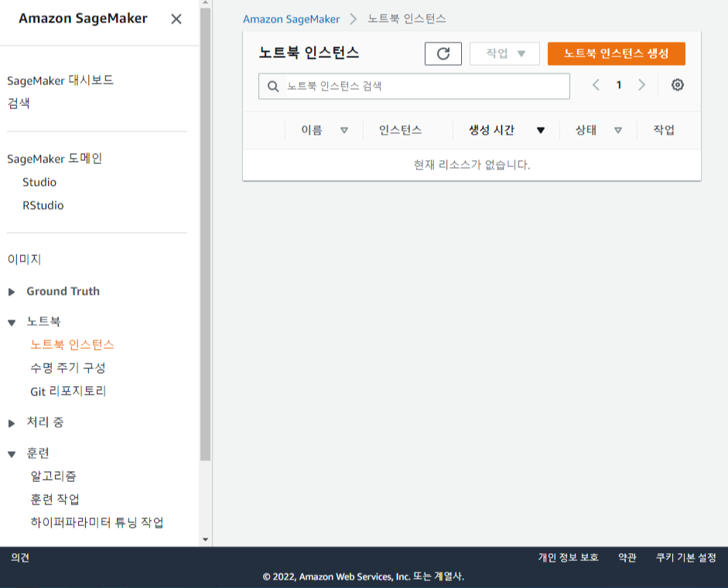The height and width of the screenshot is (588, 728).
Task: Open the 작업 dropdown menu
Action: pos(504,54)
